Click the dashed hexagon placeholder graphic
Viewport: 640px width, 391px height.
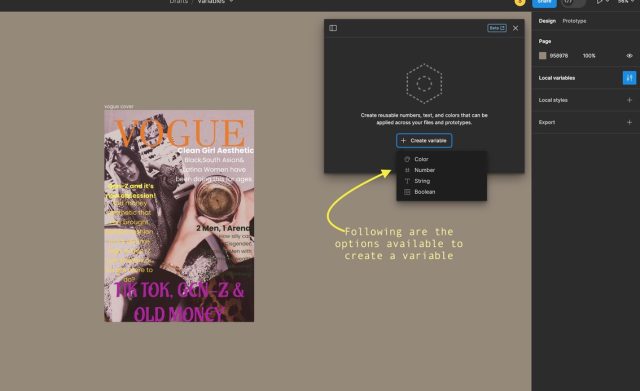pyautogui.click(x=424, y=84)
